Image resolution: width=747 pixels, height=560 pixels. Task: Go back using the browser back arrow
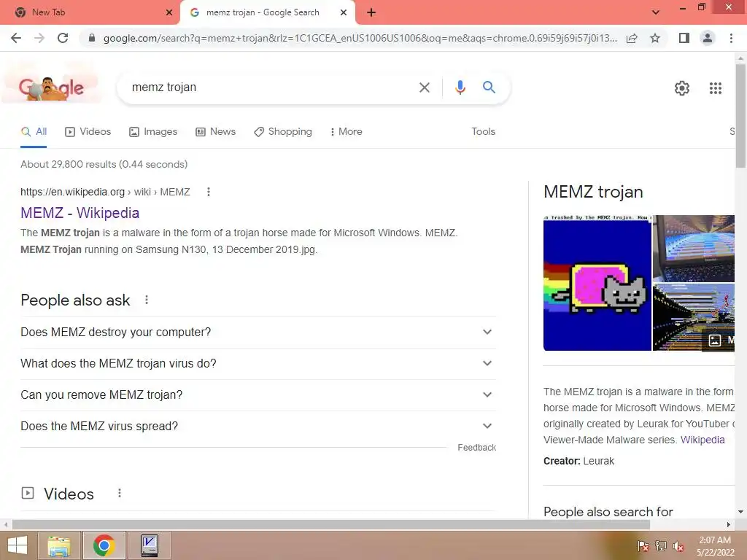pos(16,38)
